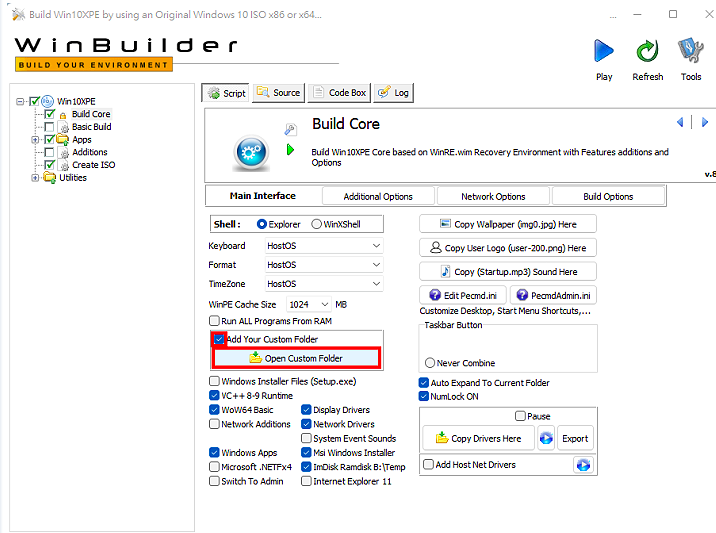The height and width of the screenshot is (533, 716).
Task: Switch to the Script tab
Action: [x=226, y=93]
